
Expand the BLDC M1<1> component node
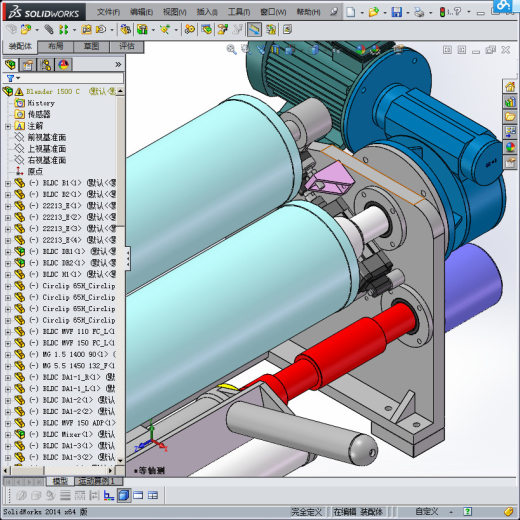click(x=8, y=275)
